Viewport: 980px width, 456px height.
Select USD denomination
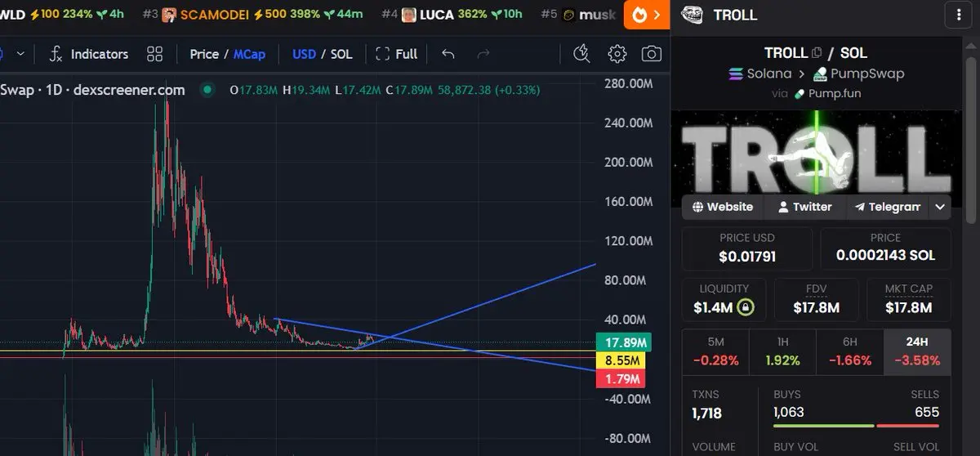(x=304, y=54)
